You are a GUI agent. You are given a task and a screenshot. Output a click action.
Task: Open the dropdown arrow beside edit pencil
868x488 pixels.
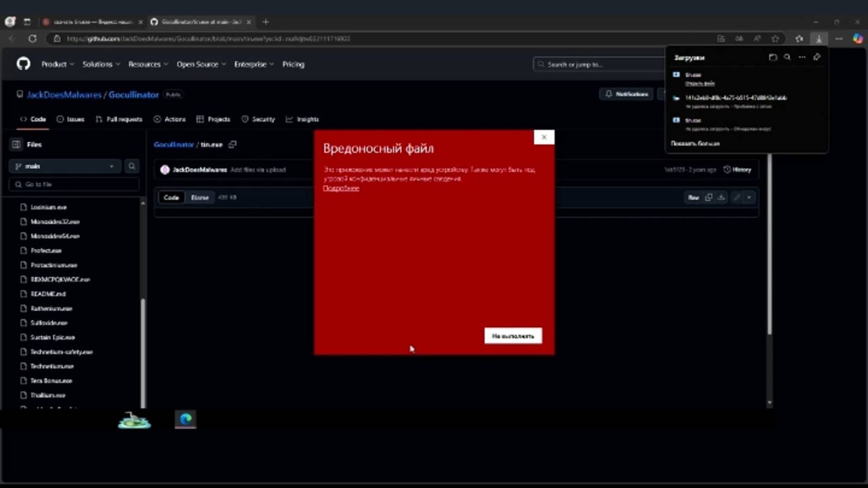point(749,198)
